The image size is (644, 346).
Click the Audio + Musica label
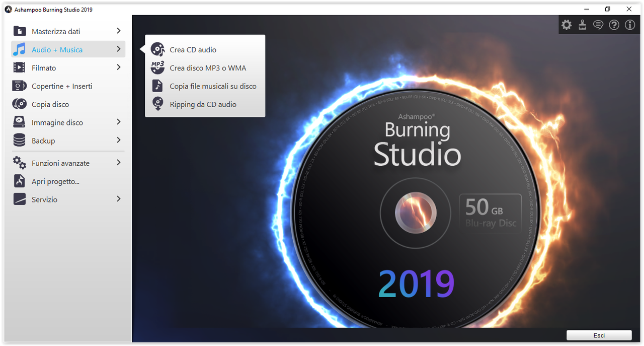point(57,49)
